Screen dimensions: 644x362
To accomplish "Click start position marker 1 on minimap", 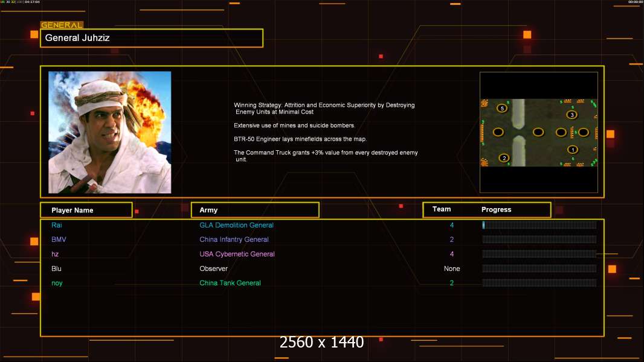I will tap(573, 150).
